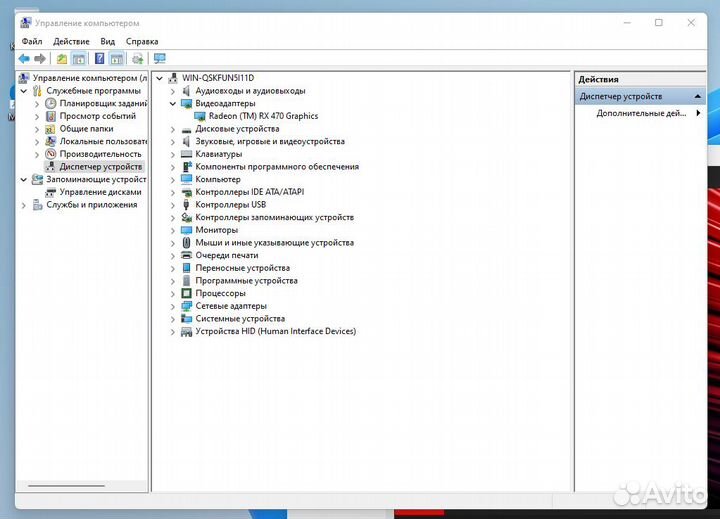Open the Действие menu

tap(71, 41)
